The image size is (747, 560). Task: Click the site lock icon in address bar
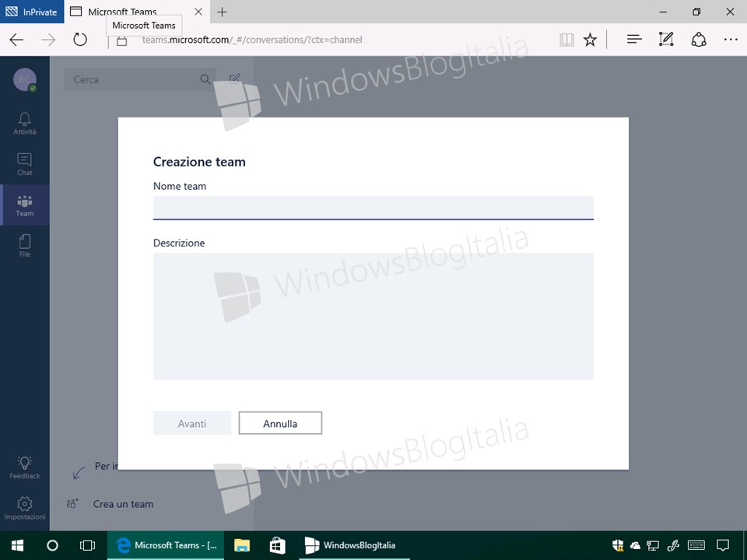coord(122,40)
